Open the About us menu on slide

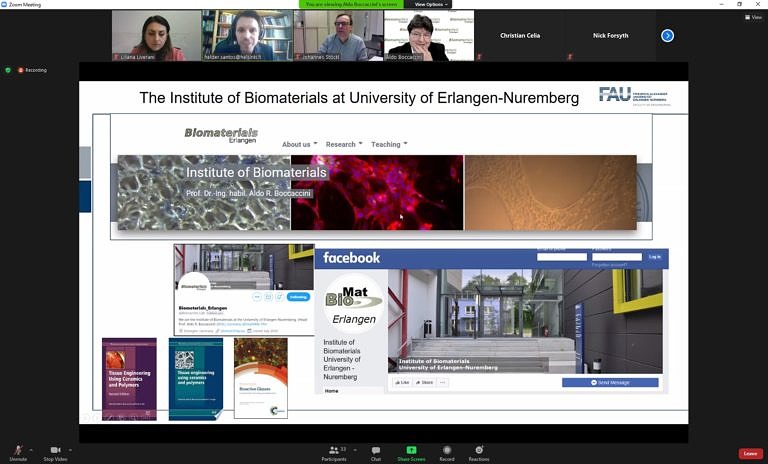[299, 144]
